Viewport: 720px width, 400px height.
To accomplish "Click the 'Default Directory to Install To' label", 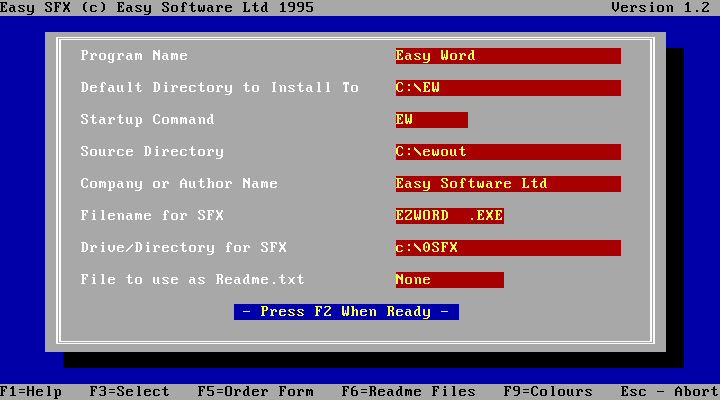I will 219,88.
